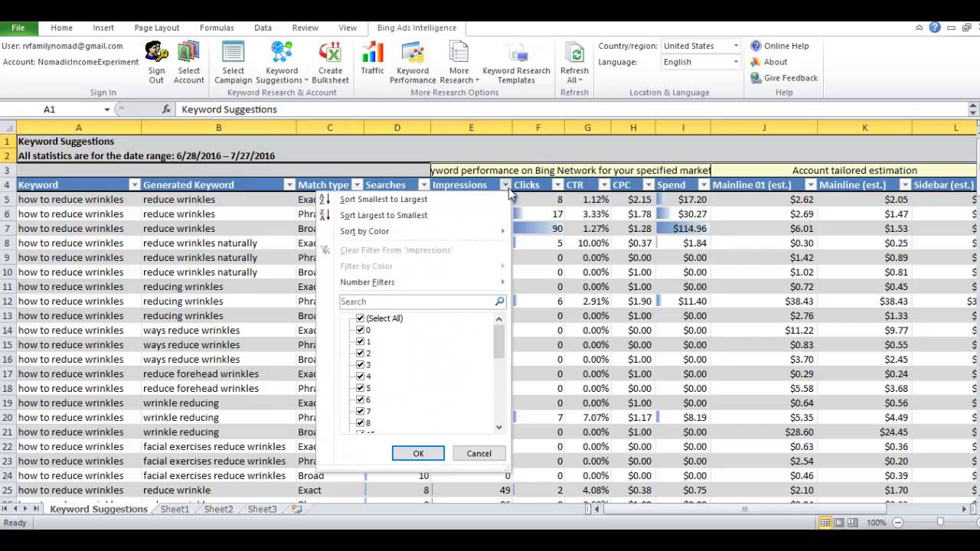Click the Keyword Performance icon

pos(413,52)
